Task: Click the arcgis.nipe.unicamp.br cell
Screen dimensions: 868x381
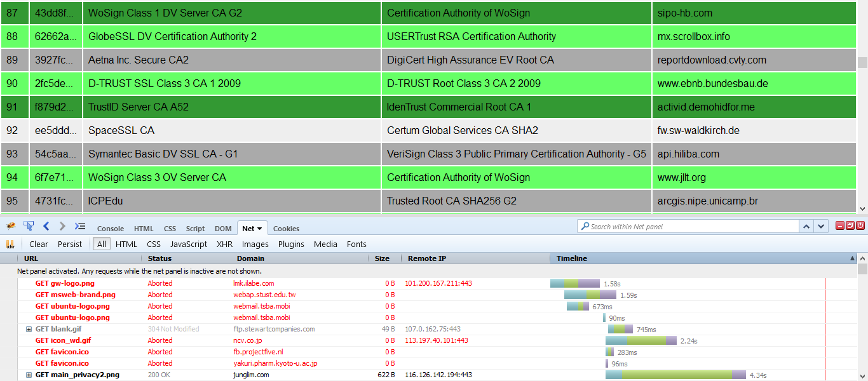Action: click(754, 201)
